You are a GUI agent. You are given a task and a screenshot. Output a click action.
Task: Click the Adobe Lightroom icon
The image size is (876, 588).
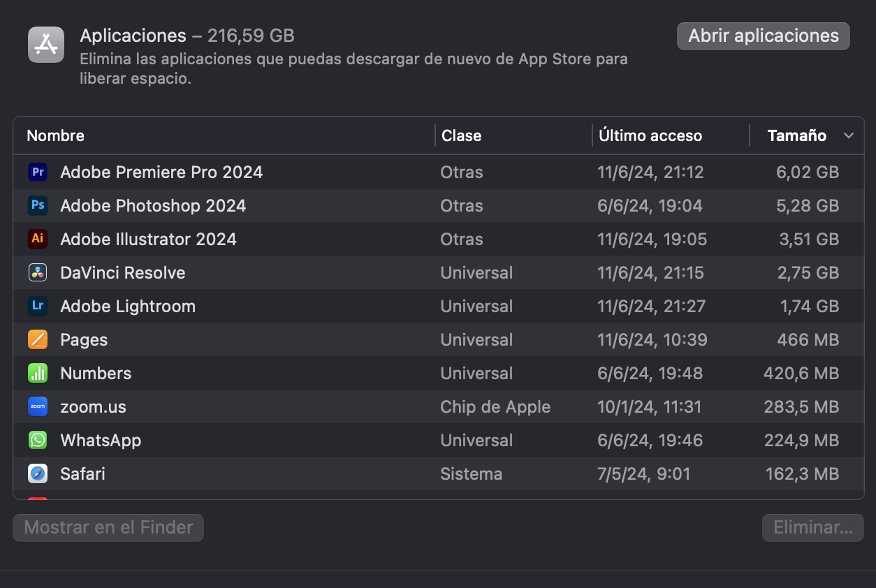coord(38,306)
